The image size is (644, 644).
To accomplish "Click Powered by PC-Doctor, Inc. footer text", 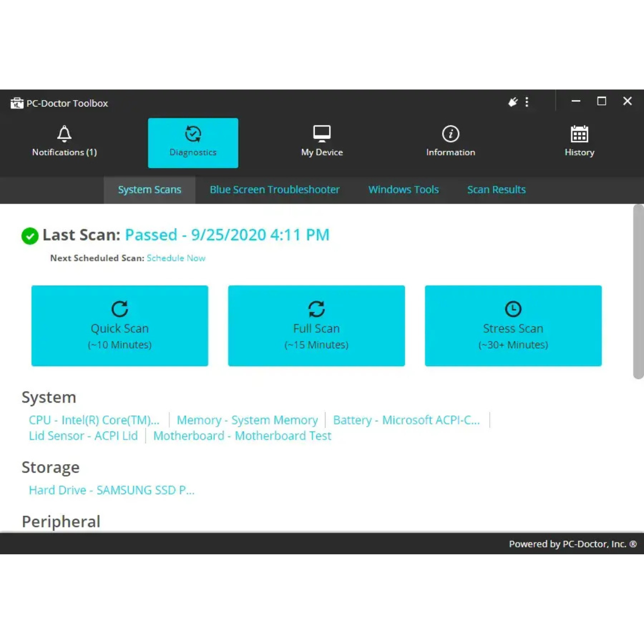I will pos(573,544).
